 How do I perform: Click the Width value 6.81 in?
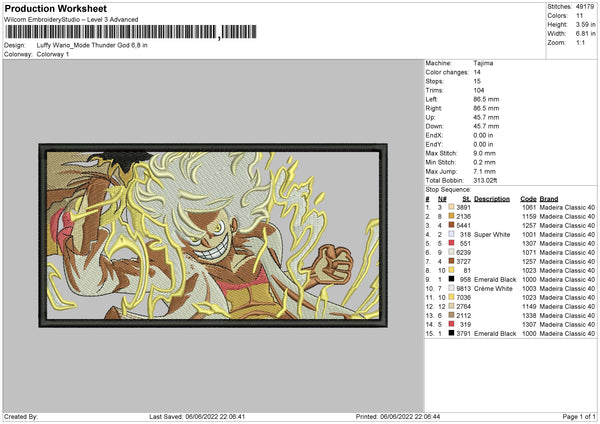[x=585, y=34]
